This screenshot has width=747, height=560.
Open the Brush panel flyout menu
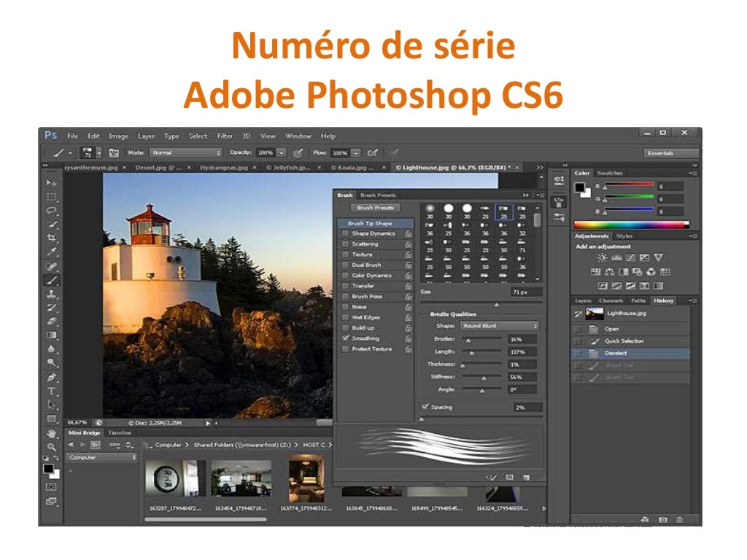[541, 195]
